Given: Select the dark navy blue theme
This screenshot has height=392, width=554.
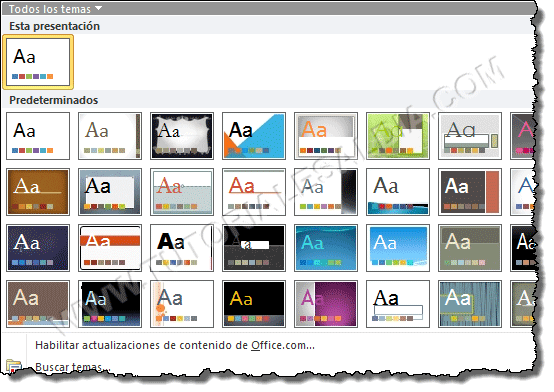Looking at the screenshot, I should (x=38, y=248).
